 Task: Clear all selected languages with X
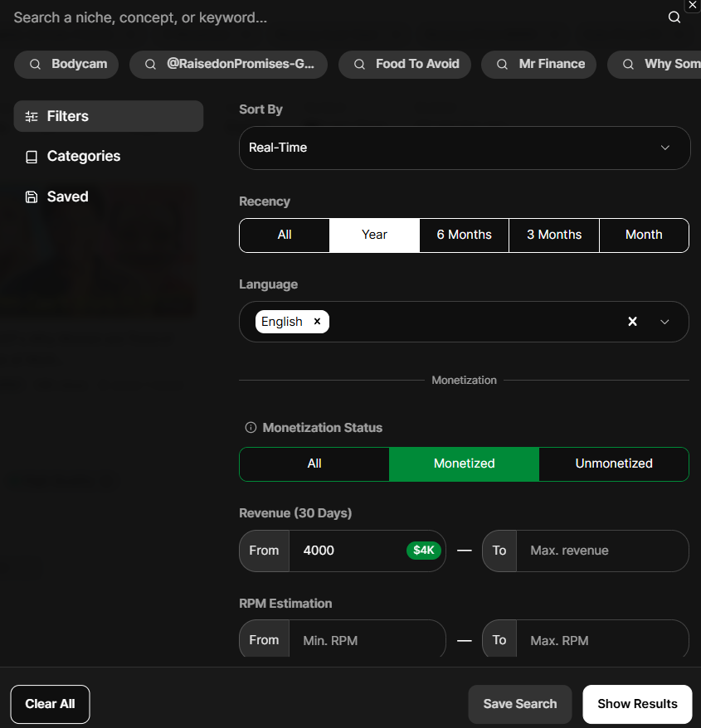click(632, 322)
